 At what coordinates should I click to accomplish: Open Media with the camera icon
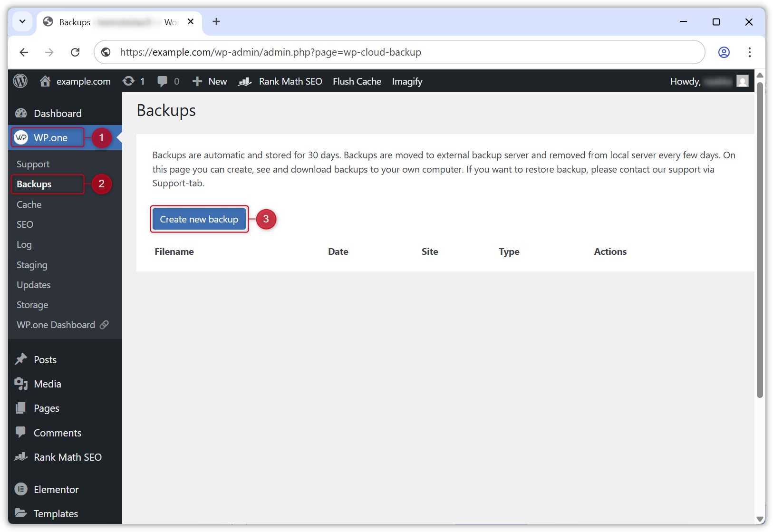pyautogui.click(x=21, y=384)
